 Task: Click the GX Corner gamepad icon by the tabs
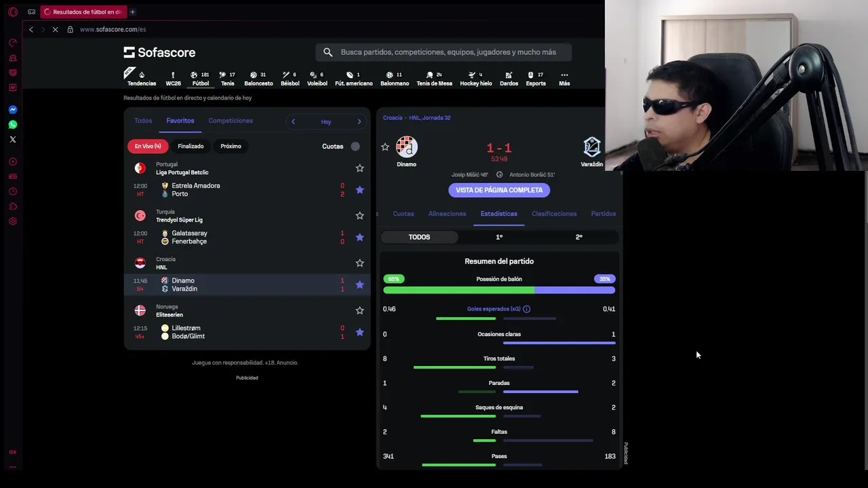(x=32, y=12)
